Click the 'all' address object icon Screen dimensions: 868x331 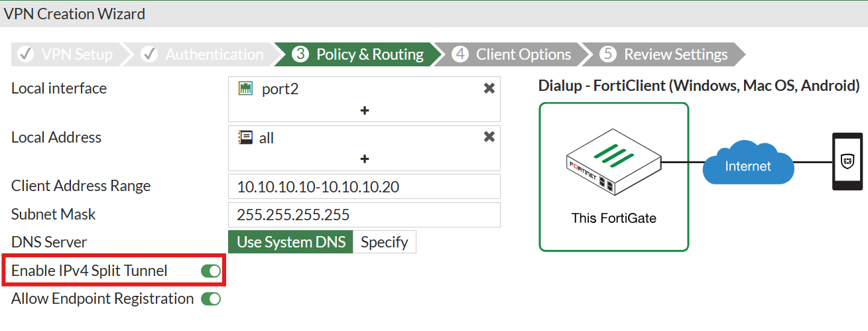[x=245, y=137]
